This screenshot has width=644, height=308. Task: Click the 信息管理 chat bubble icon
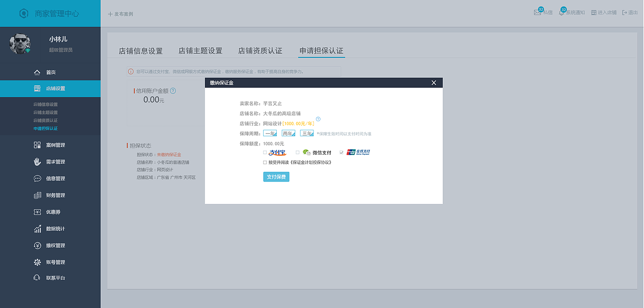pyautogui.click(x=37, y=178)
